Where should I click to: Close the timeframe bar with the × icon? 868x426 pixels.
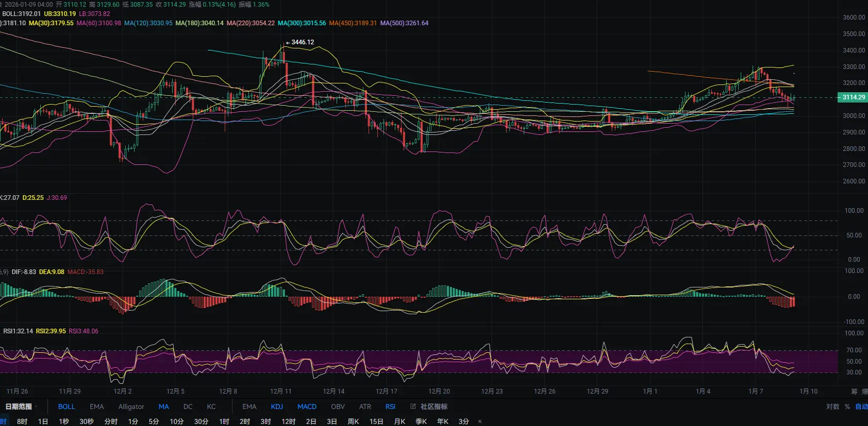[480, 421]
